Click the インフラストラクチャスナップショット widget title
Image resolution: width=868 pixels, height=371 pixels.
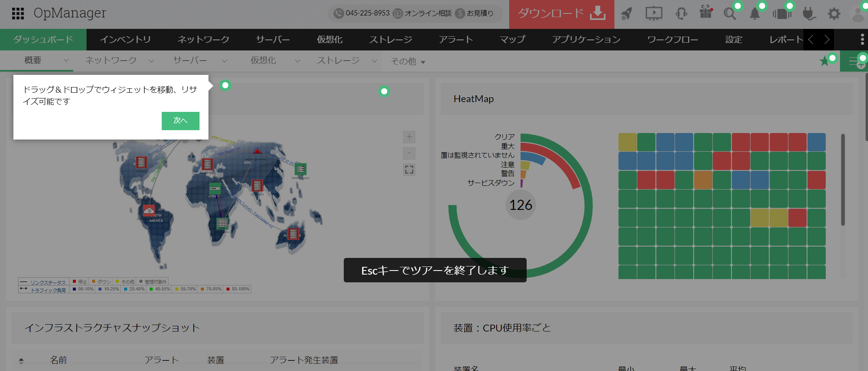click(x=112, y=328)
